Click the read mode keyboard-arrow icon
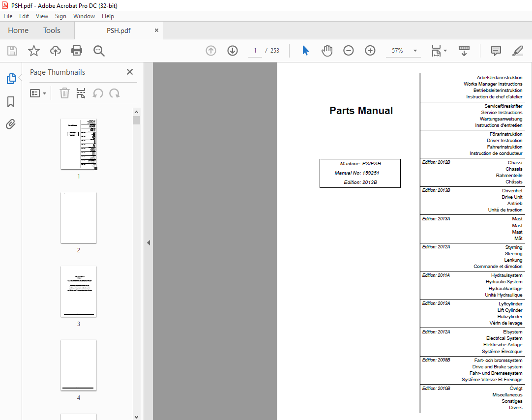The width and height of the screenshot is (532, 420). [x=464, y=51]
